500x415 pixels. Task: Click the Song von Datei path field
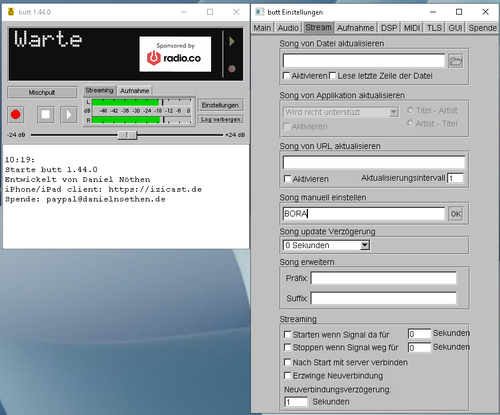click(364, 61)
